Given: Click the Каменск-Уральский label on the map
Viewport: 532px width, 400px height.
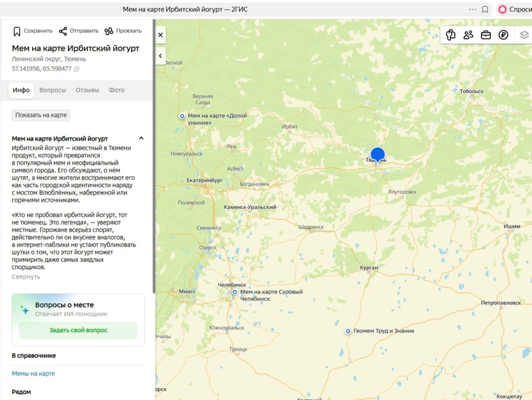Looking at the screenshot, I should (x=250, y=207).
